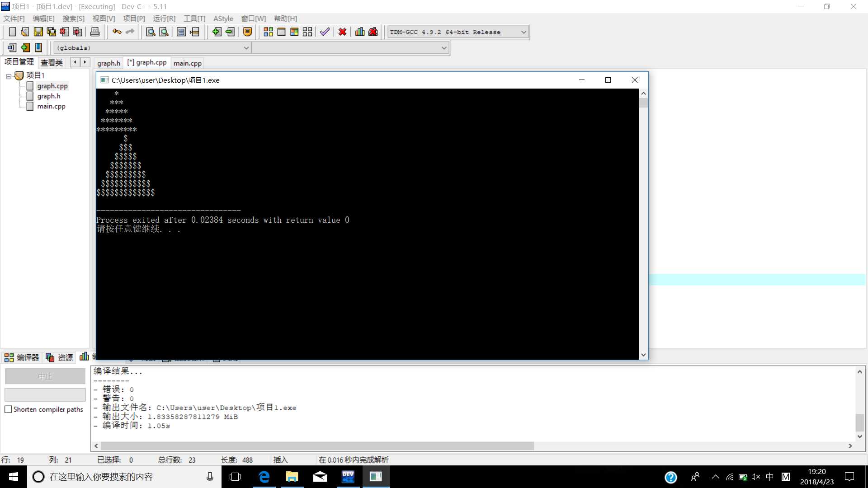Click the Close All files toolbar icon
The width and height of the screenshot is (868, 488).
[x=78, y=32]
